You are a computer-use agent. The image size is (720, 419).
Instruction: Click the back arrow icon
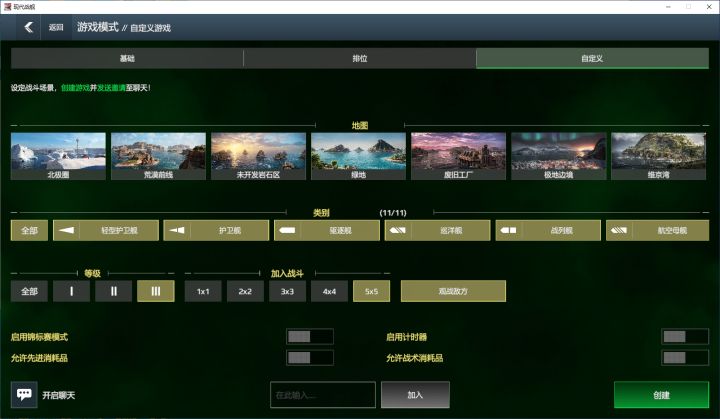tap(28, 27)
